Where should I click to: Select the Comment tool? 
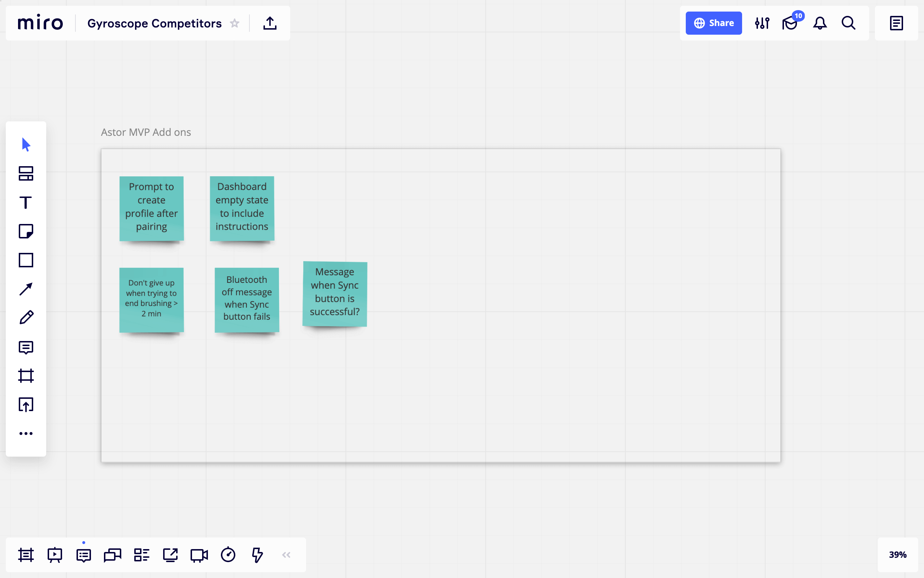pyautogui.click(x=26, y=347)
